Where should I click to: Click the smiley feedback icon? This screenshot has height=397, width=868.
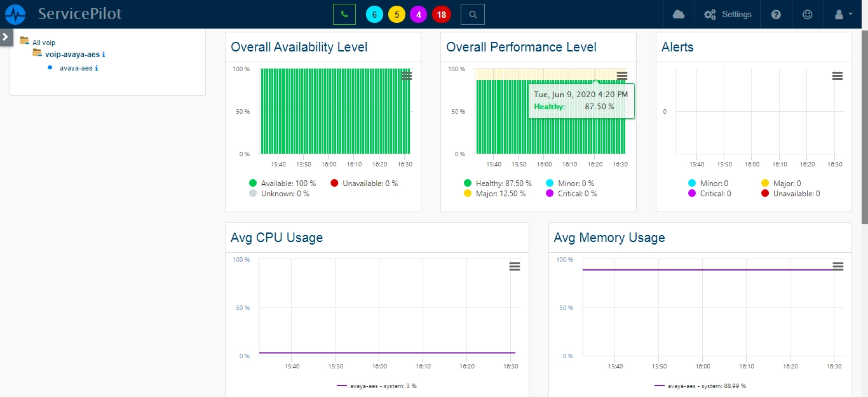(807, 14)
